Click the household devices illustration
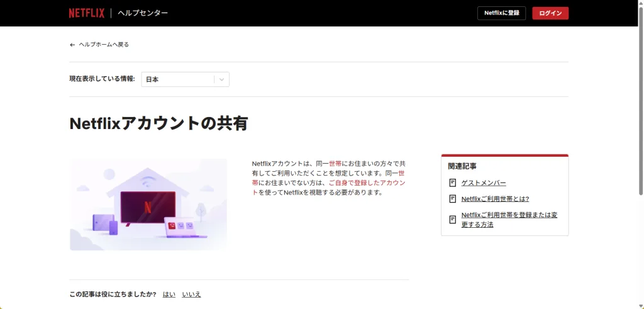 [148, 205]
